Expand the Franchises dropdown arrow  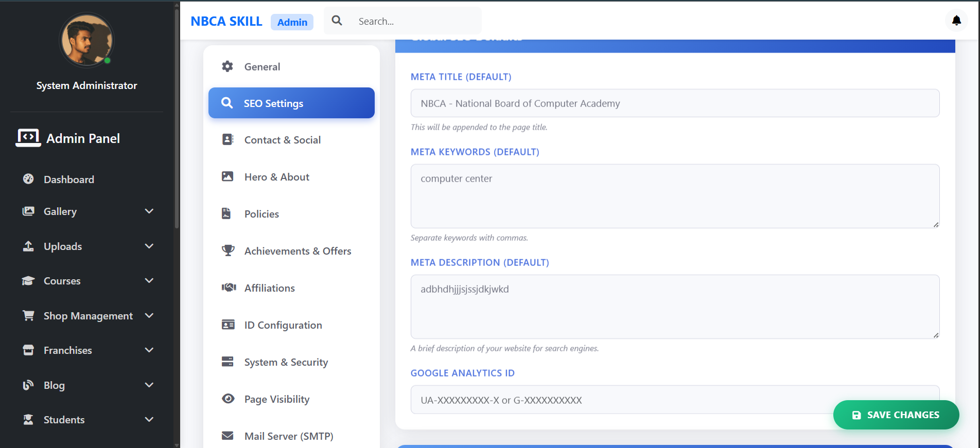[x=149, y=350]
